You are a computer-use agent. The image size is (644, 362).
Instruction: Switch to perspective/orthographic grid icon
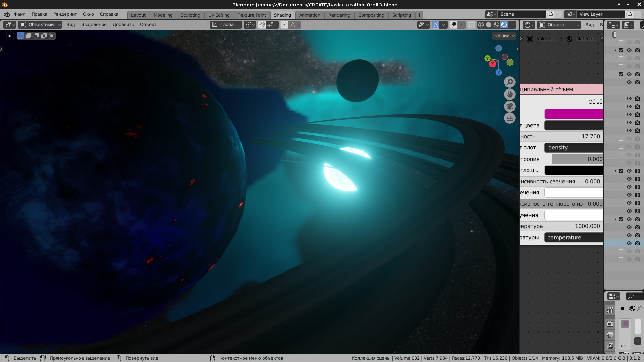(x=509, y=118)
